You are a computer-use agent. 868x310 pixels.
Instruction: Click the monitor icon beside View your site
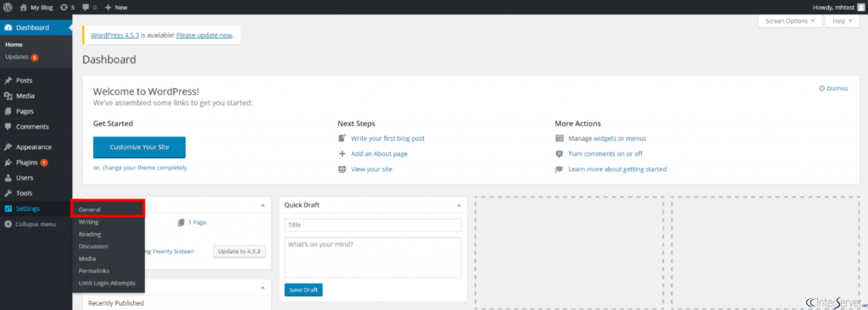(342, 169)
